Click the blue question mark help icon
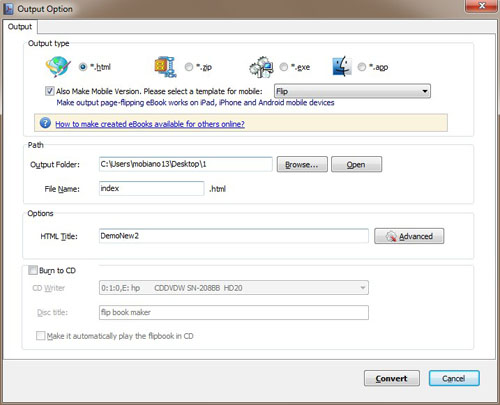Image resolution: width=500 pixels, height=405 pixels. (45, 123)
